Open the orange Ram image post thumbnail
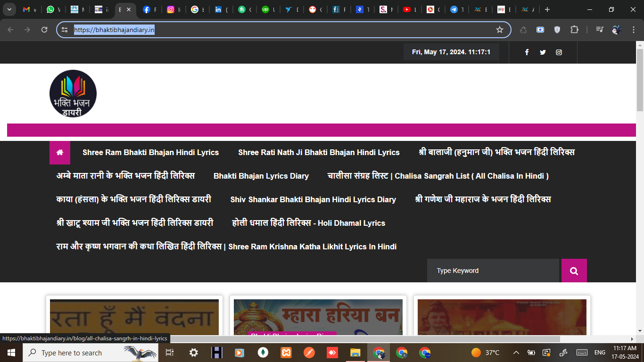 click(x=502, y=317)
